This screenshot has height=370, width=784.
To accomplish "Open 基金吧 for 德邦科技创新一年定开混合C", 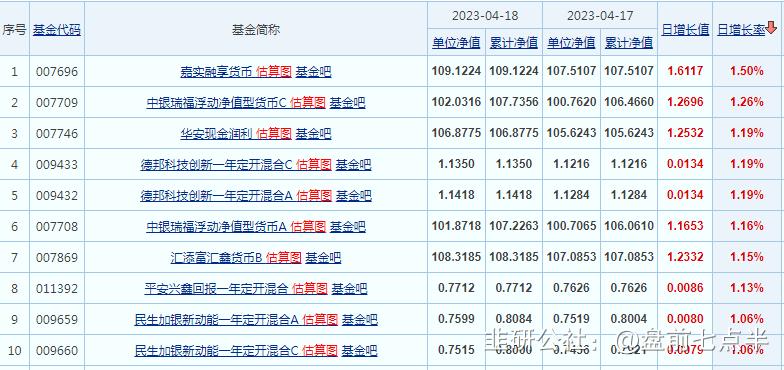I will [x=354, y=165].
